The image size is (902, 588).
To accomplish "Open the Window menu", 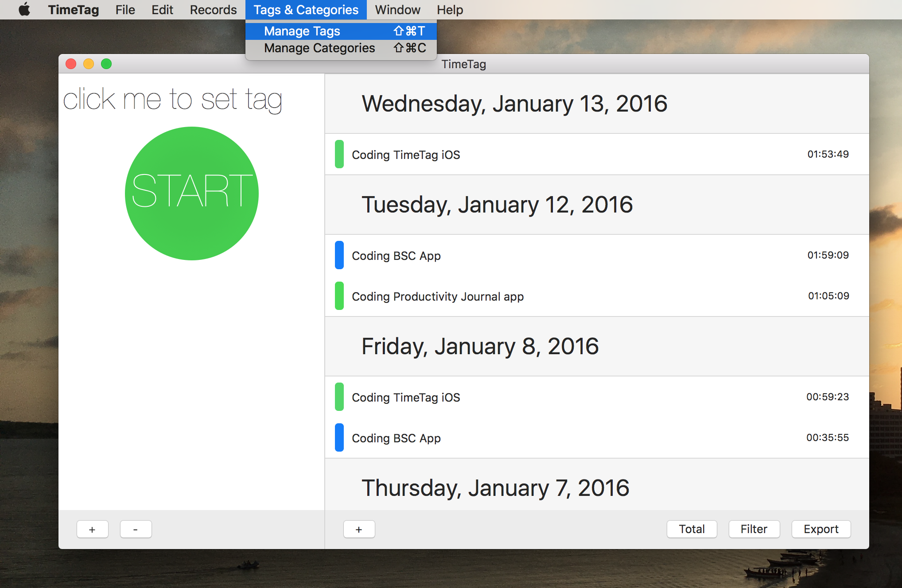I will [x=397, y=9].
